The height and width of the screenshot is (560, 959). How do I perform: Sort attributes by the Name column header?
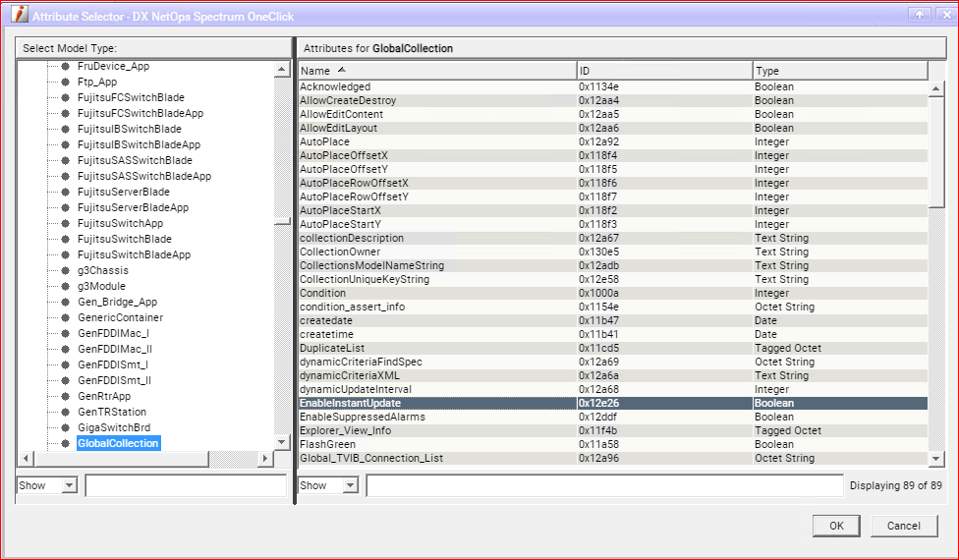[x=437, y=71]
